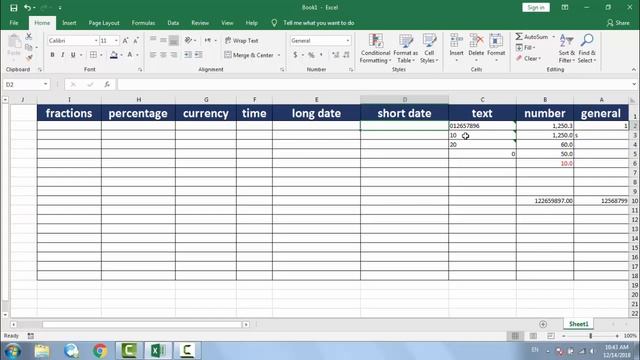
Task: Toggle middle vertical alignment
Action: coord(163,40)
